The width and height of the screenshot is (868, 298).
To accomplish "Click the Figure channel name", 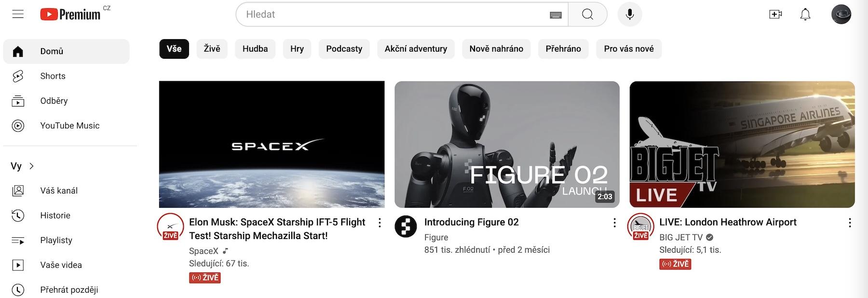I will click(x=436, y=237).
